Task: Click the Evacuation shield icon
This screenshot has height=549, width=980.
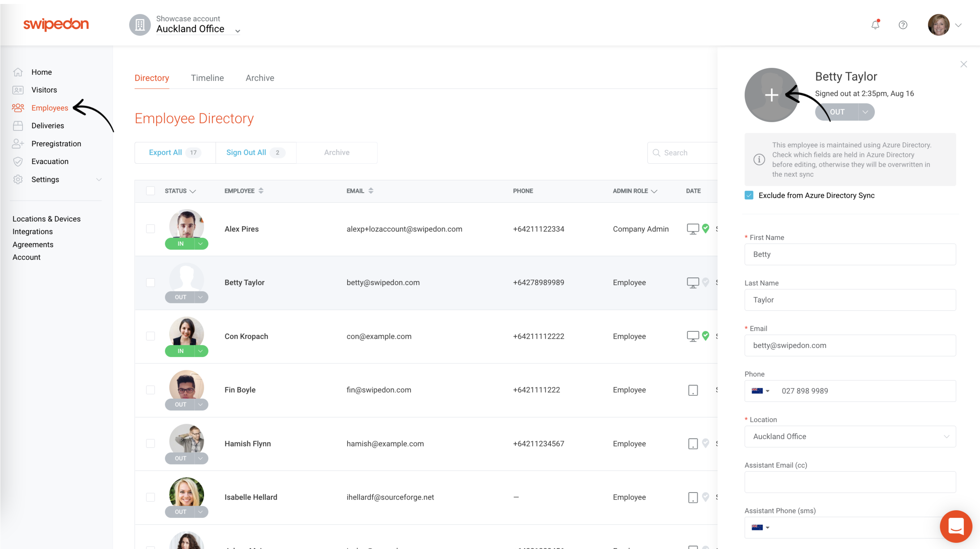Action: tap(18, 162)
